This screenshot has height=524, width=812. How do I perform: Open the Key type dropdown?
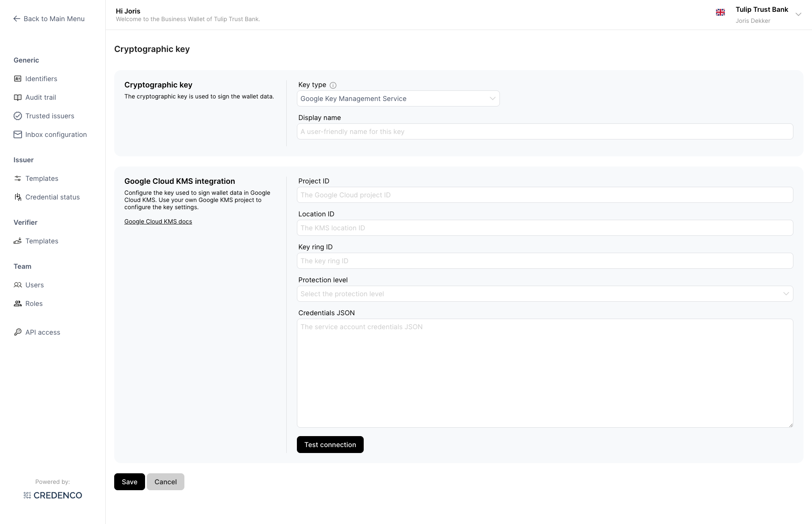pos(398,98)
